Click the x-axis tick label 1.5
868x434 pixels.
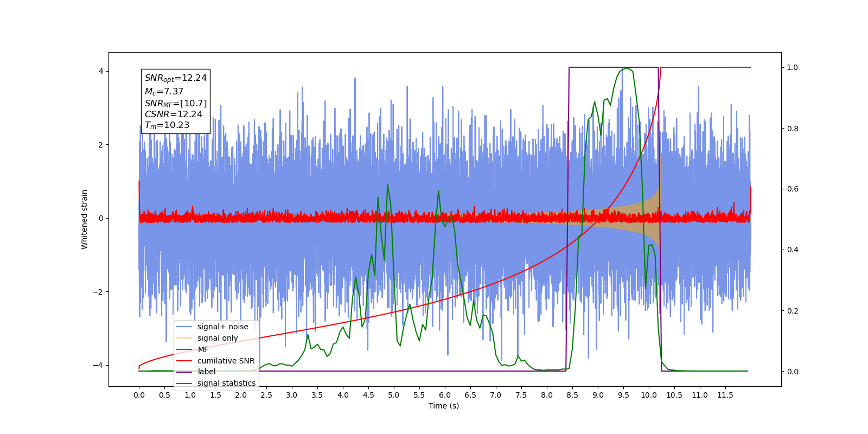[215, 395]
